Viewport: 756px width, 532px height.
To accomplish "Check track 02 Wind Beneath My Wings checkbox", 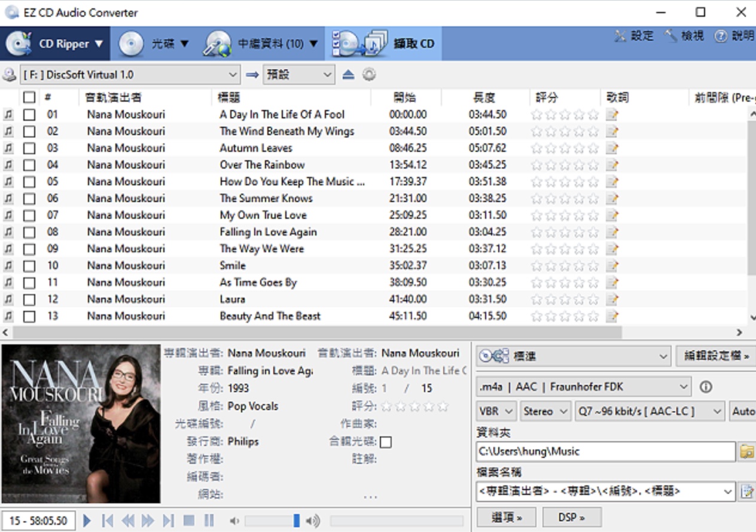I will [x=29, y=132].
